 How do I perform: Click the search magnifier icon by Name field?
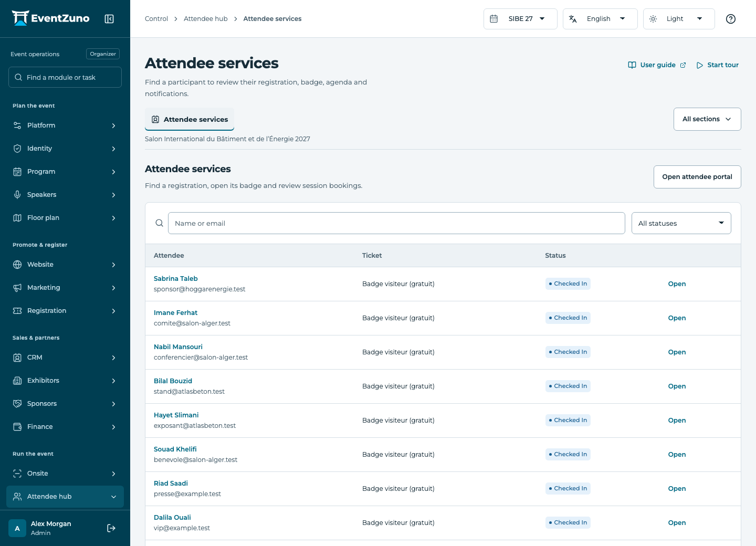tap(160, 223)
